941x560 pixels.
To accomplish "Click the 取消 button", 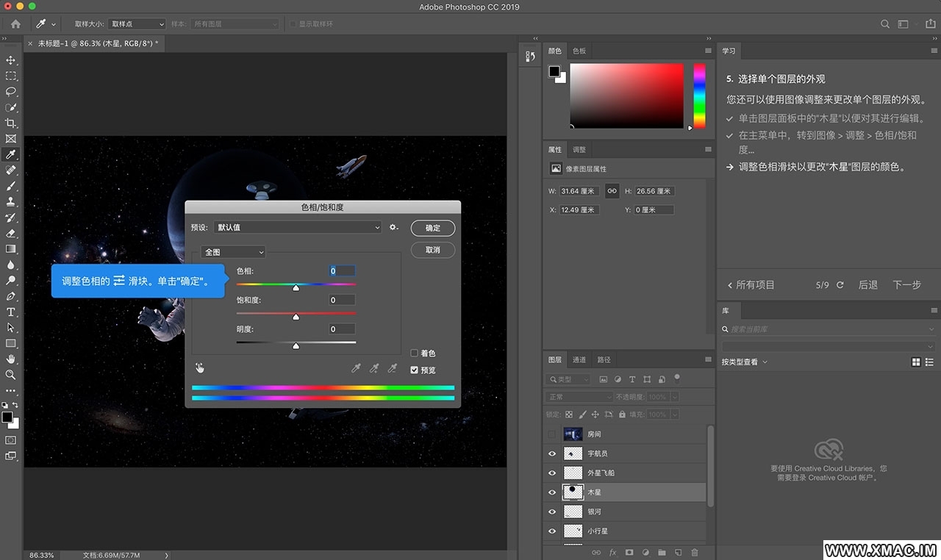I will [433, 250].
